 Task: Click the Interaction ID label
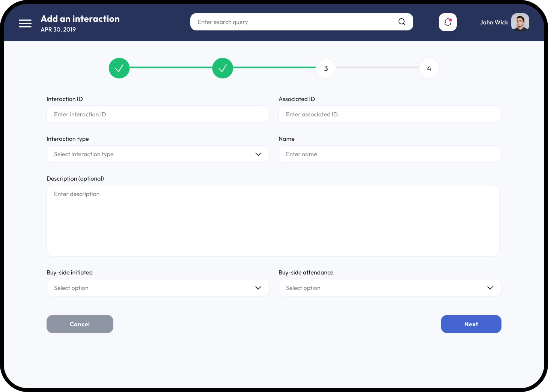65,99
